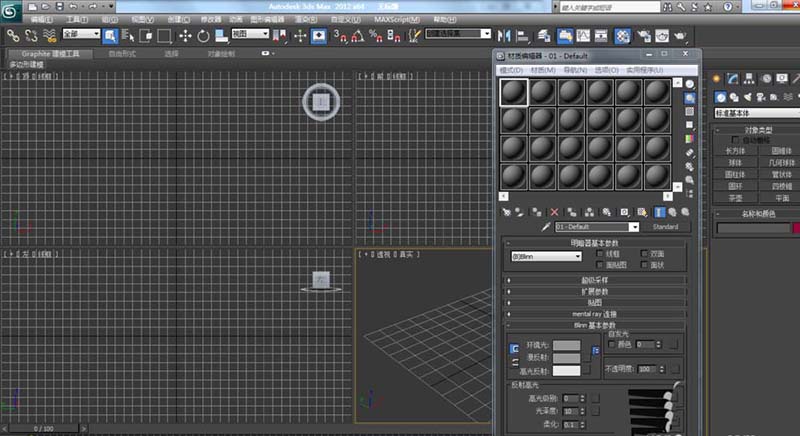Open the Material Editor toolbar icon
The height and width of the screenshot is (436, 800).
pyautogui.click(x=622, y=36)
